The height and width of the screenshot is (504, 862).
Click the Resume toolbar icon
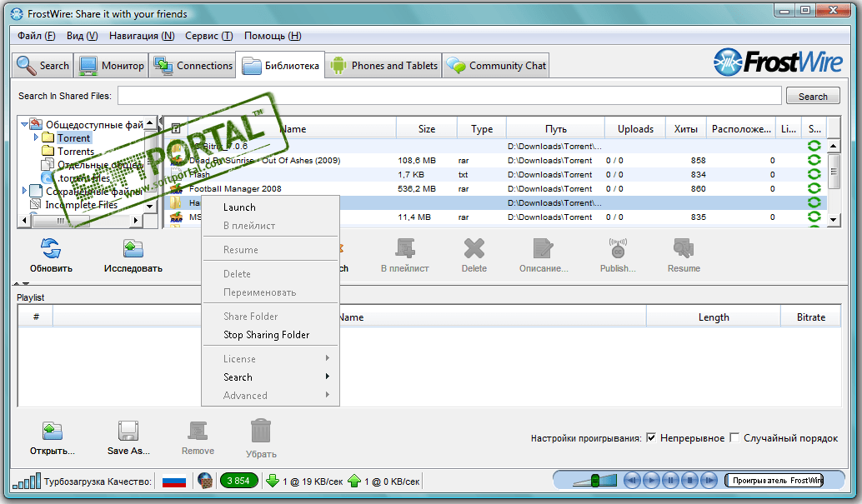(x=684, y=248)
